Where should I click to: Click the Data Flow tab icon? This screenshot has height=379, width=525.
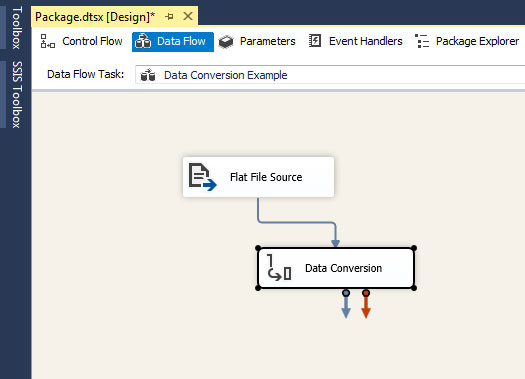(x=143, y=41)
